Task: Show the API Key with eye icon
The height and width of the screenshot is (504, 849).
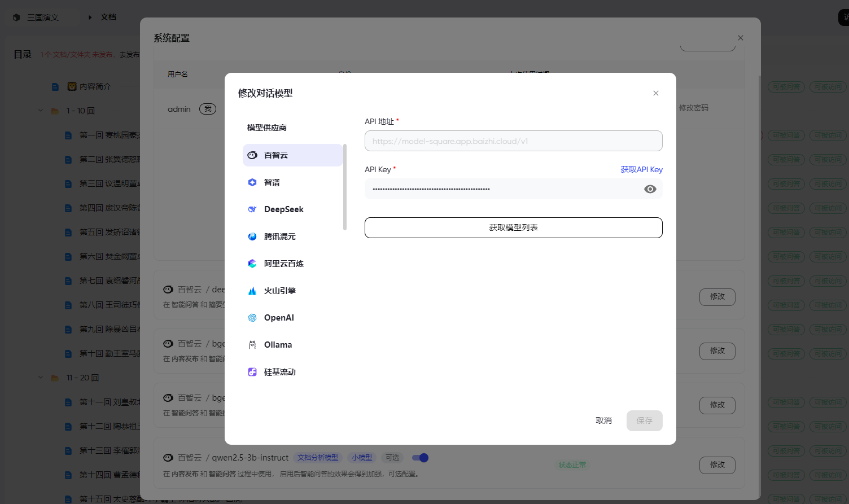Action: click(x=650, y=189)
